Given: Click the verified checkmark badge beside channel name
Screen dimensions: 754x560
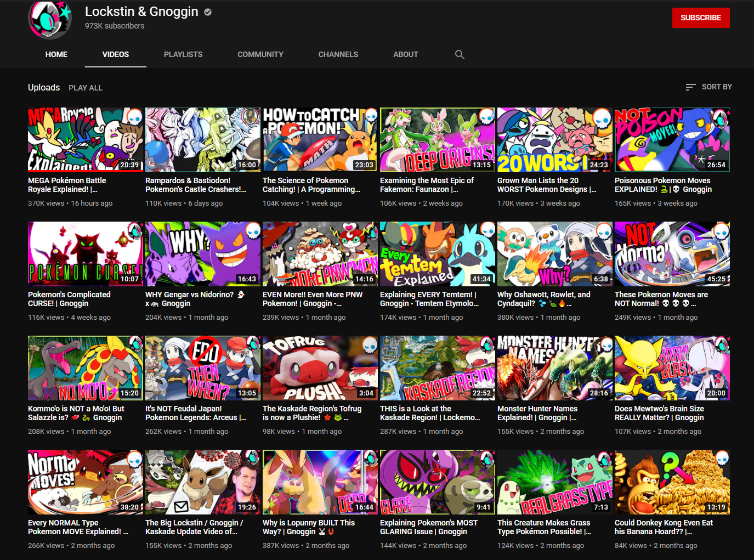Looking at the screenshot, I should [x=208, y=12].
